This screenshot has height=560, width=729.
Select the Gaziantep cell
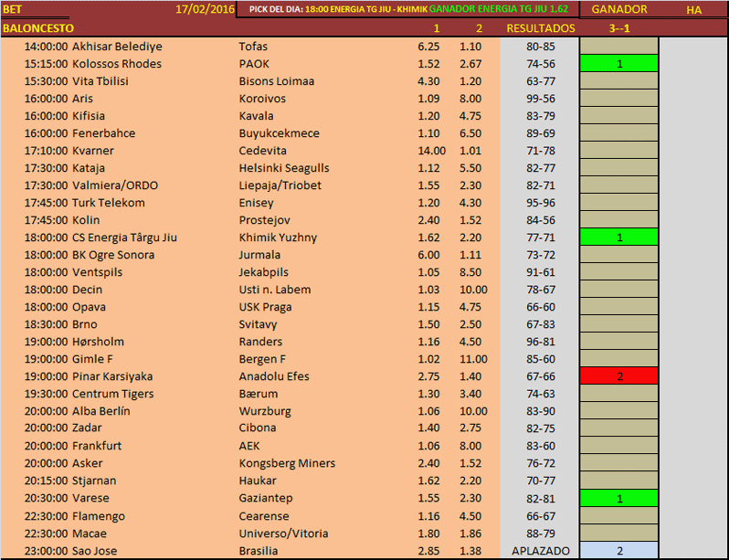(266, 498)
